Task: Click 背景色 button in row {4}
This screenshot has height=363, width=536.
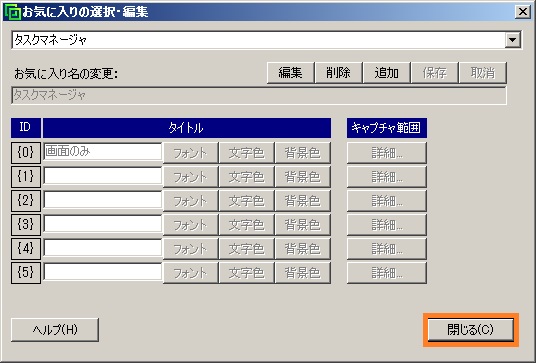Action: point(303,249)
